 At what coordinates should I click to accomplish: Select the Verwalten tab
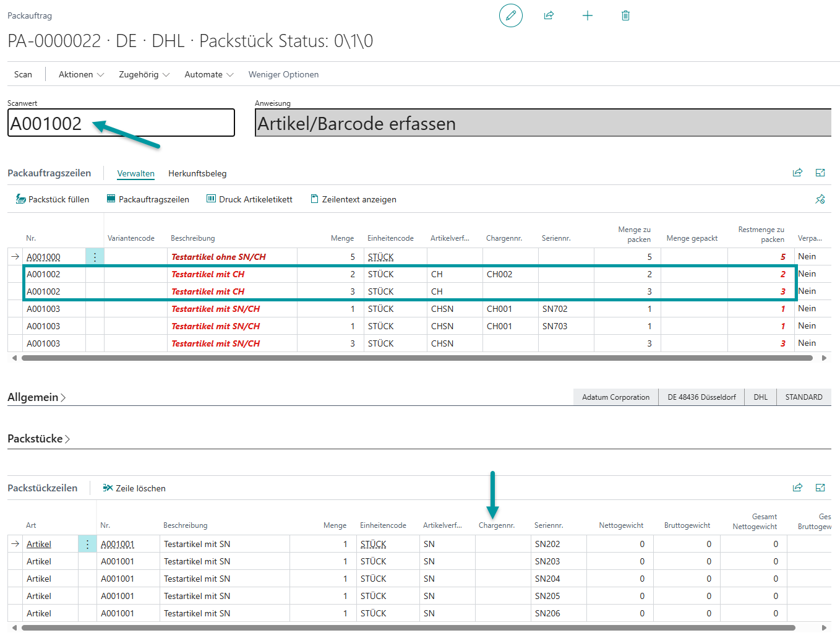(x=135, y=173)
